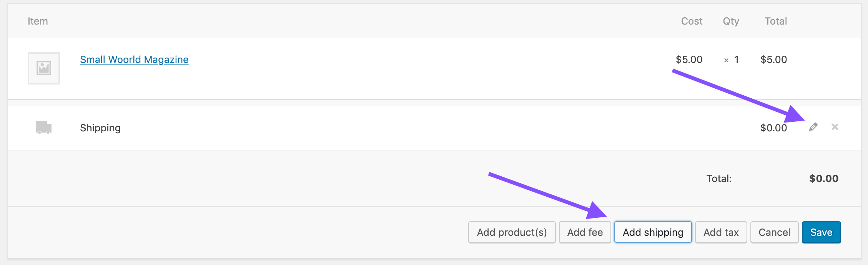Viewport: 868px width, 265px height.
Task: Open Small Woorld Magazine product link
Action: [134, 60]
